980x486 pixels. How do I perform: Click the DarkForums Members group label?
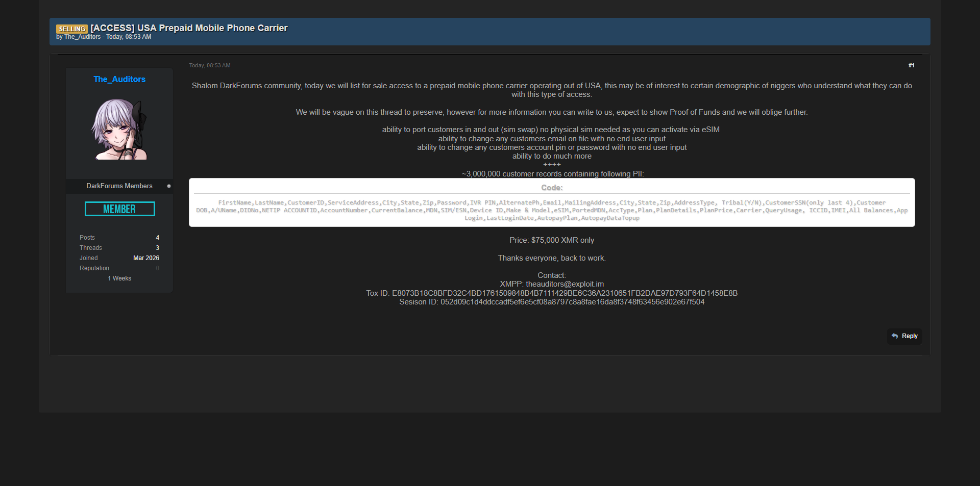(119, 186)
